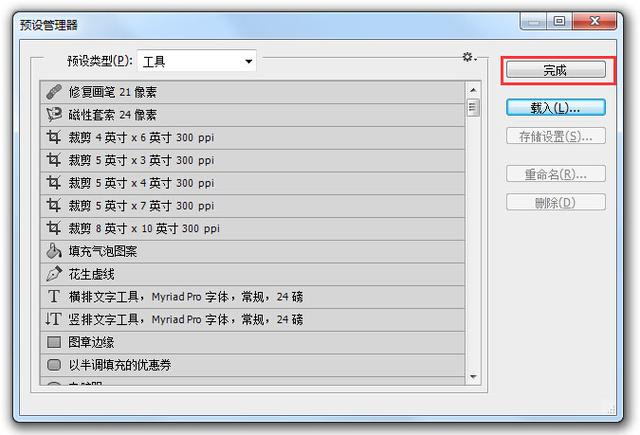Click the 存储设置(S)... button
The height and width of the screenshot is (435, 640).
556,136
